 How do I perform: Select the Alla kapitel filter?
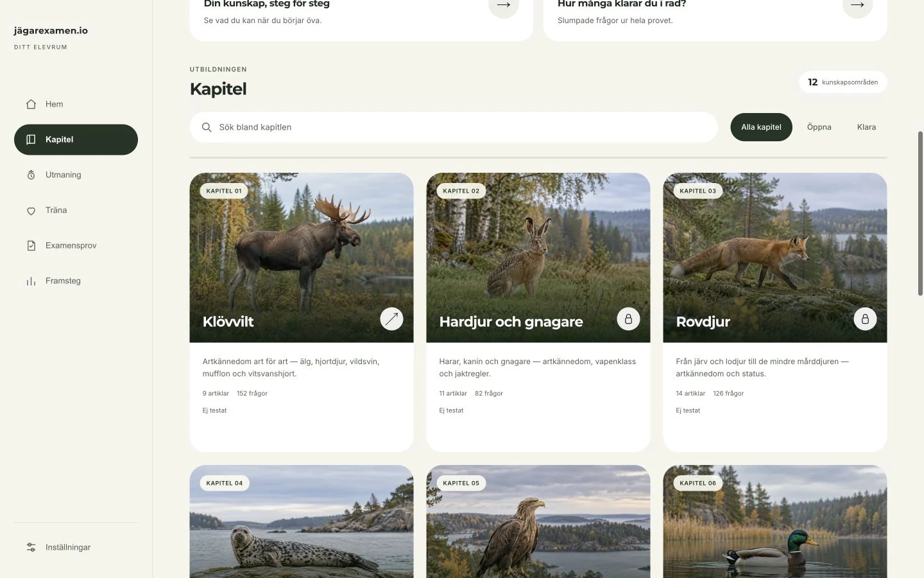tap(761, 127)
